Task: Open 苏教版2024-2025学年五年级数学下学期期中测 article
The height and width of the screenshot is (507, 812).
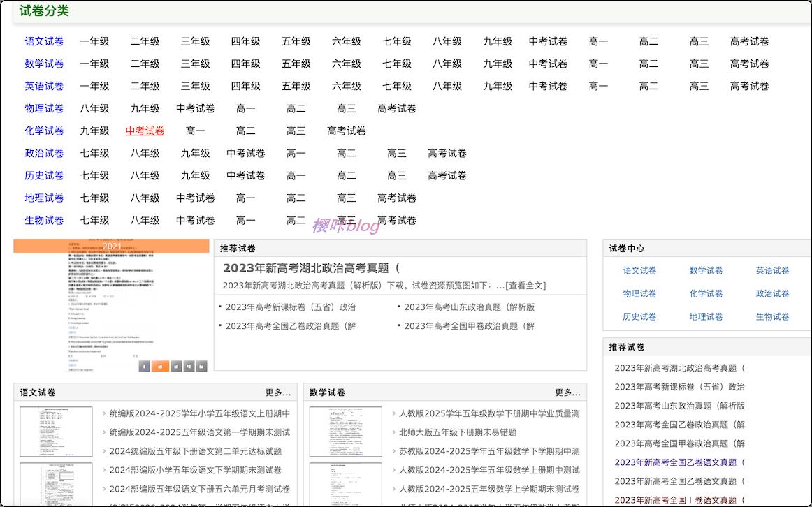Action: (x=489, y=452)
